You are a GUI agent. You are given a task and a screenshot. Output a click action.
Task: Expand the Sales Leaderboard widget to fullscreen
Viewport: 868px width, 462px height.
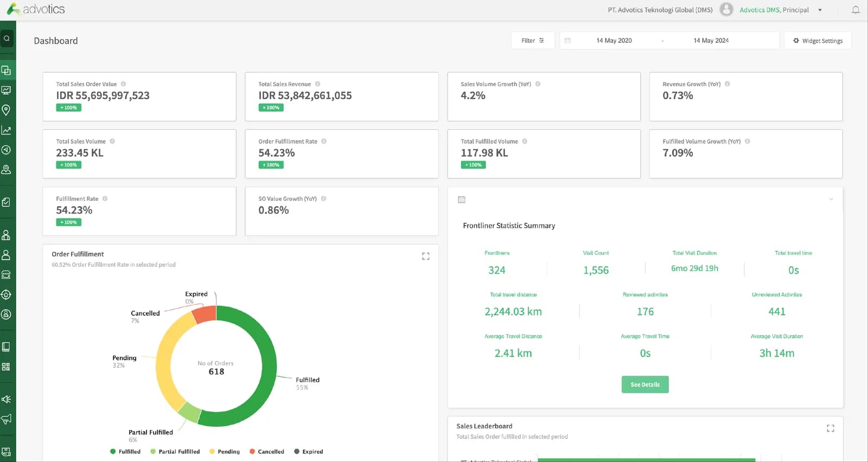click(x=831, y=428)
